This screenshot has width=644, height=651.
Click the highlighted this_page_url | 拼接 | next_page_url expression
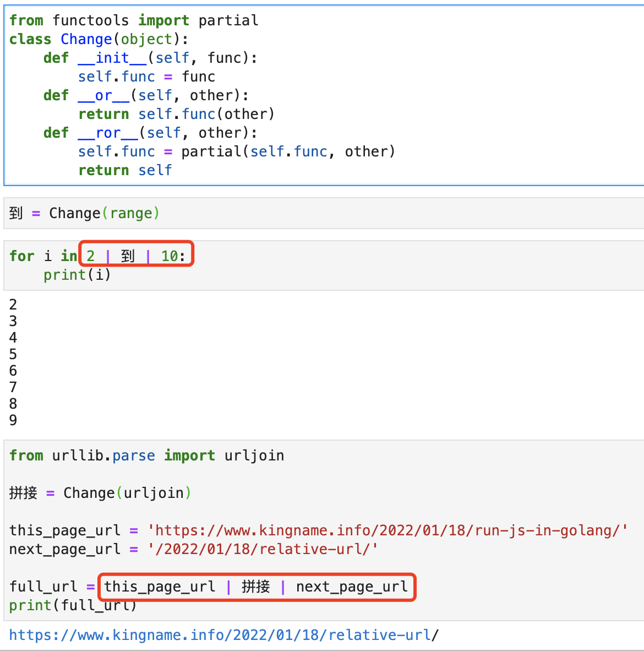[x=257, y=587]
